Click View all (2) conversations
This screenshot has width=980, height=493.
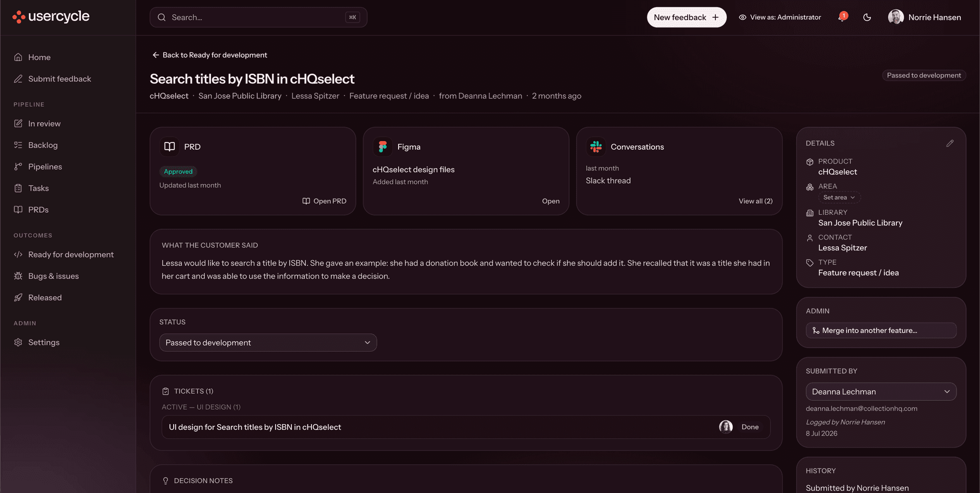[756, 201]
